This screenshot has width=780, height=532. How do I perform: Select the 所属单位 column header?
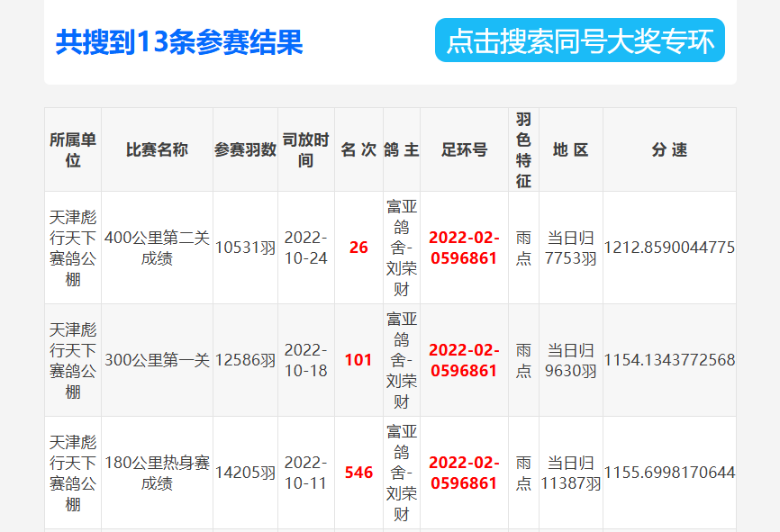point(73,150)
